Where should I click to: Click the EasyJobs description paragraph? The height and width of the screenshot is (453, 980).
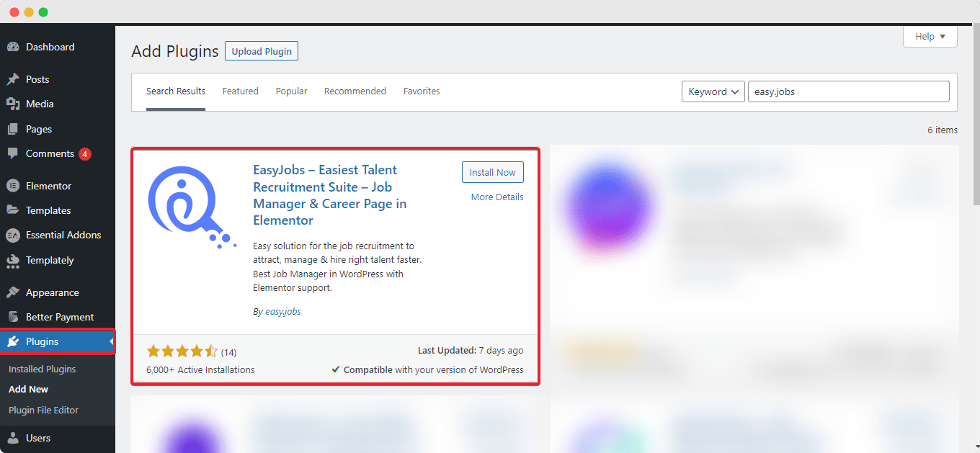(337, 267)
